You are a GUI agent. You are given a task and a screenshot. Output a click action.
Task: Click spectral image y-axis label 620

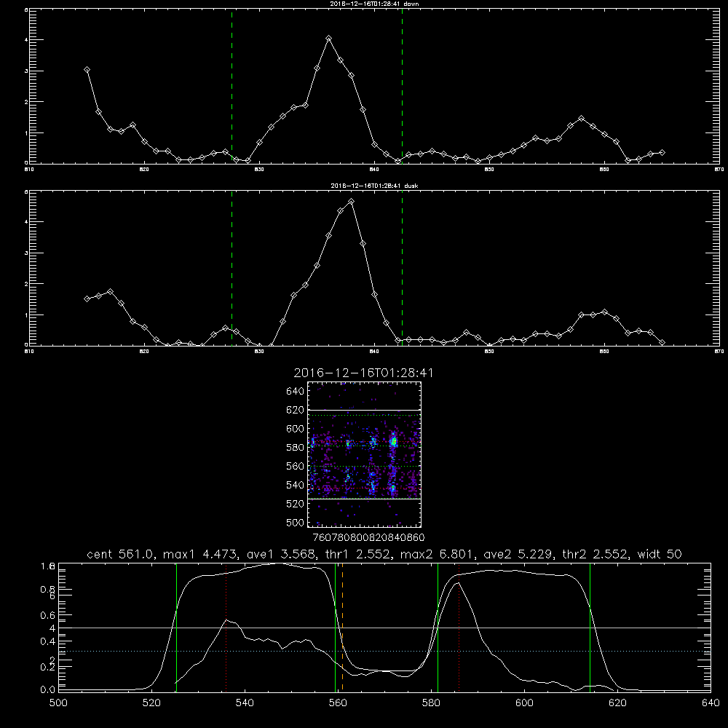(296, 410)
